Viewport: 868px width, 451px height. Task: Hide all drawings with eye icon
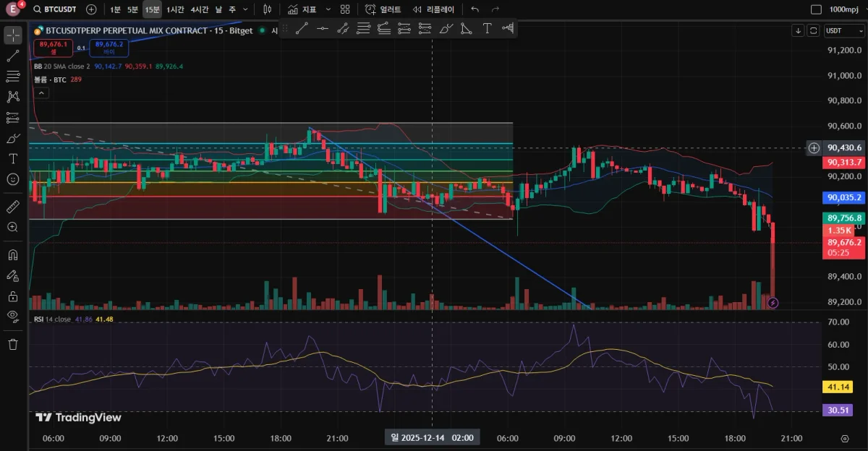(x=13, y=316)
